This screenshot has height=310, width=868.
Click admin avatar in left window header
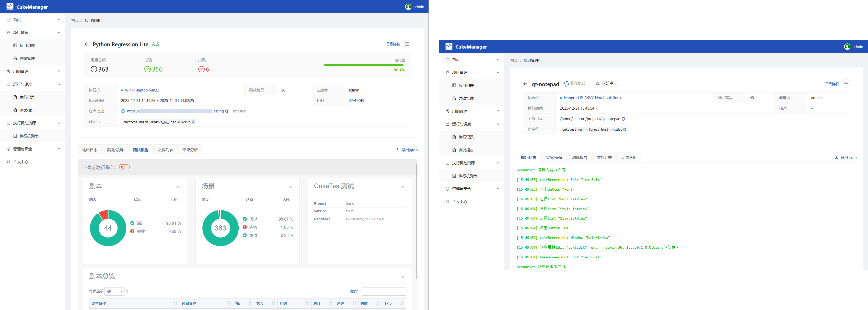[408, 7]
